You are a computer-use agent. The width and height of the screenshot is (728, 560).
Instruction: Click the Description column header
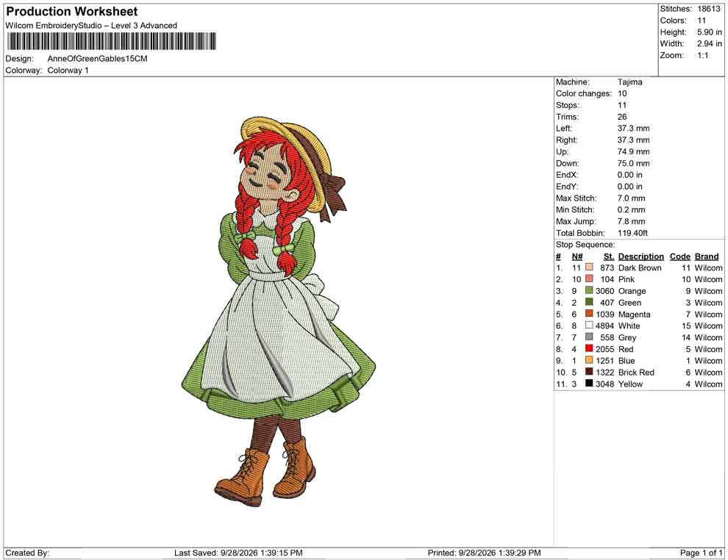640,256
